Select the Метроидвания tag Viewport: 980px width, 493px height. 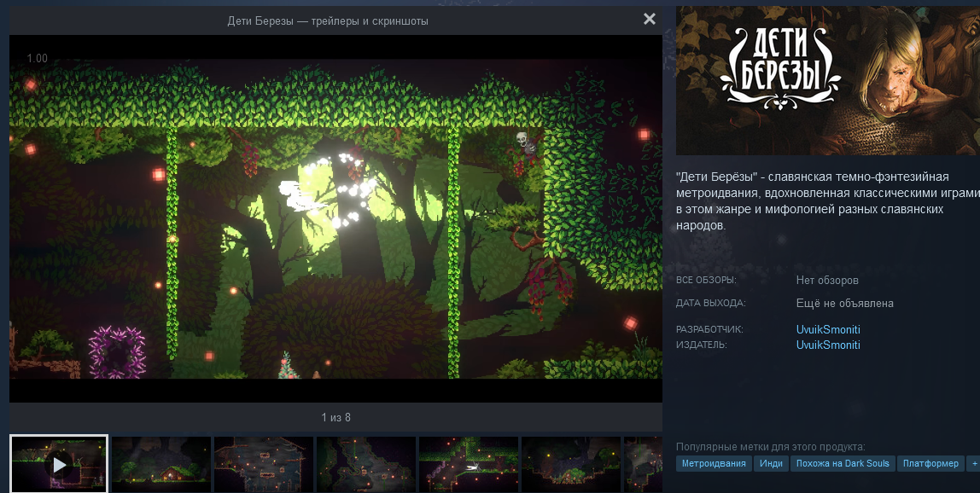(x=714, y=464)
